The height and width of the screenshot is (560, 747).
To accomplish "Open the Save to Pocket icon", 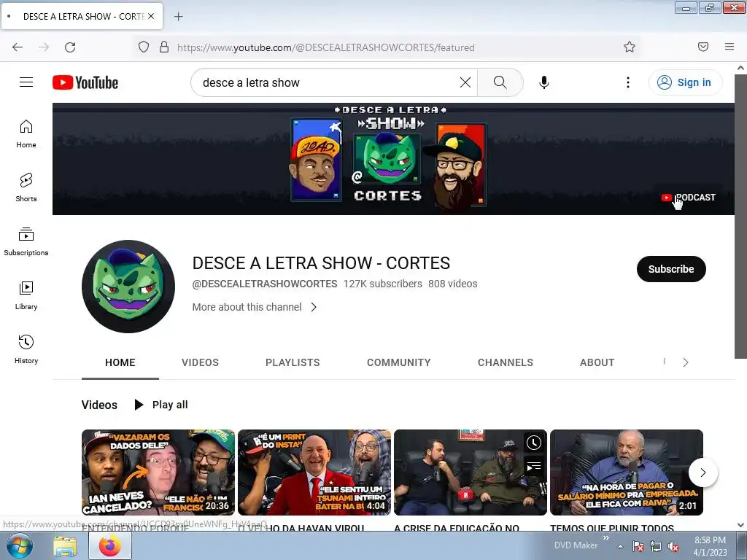I will (703, 47).
